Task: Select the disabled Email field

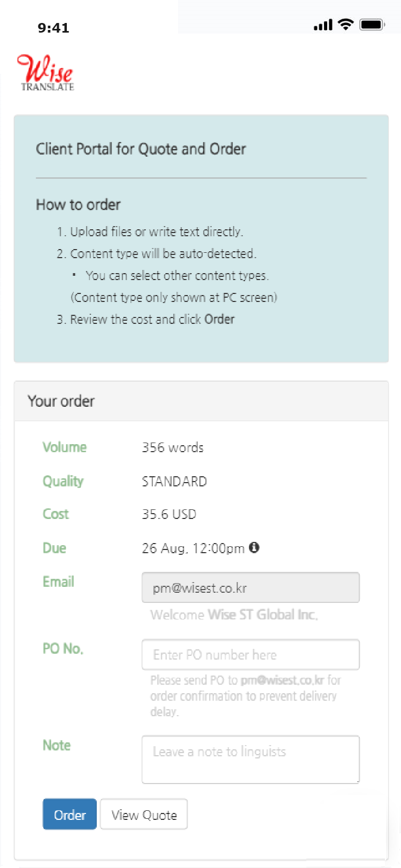Action: [x=250, y=588]
